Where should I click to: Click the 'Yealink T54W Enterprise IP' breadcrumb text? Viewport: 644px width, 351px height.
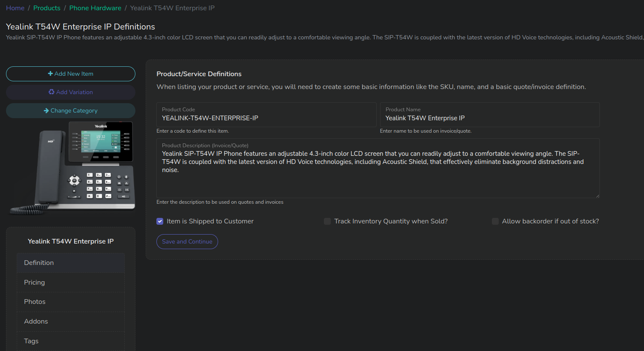(x=172, y=8)
